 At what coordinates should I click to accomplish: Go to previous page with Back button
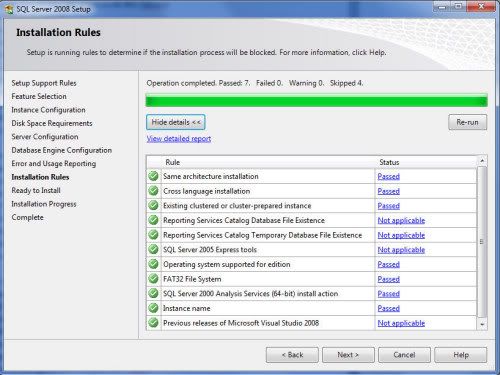pyautogui.click(x=292, y=355)
